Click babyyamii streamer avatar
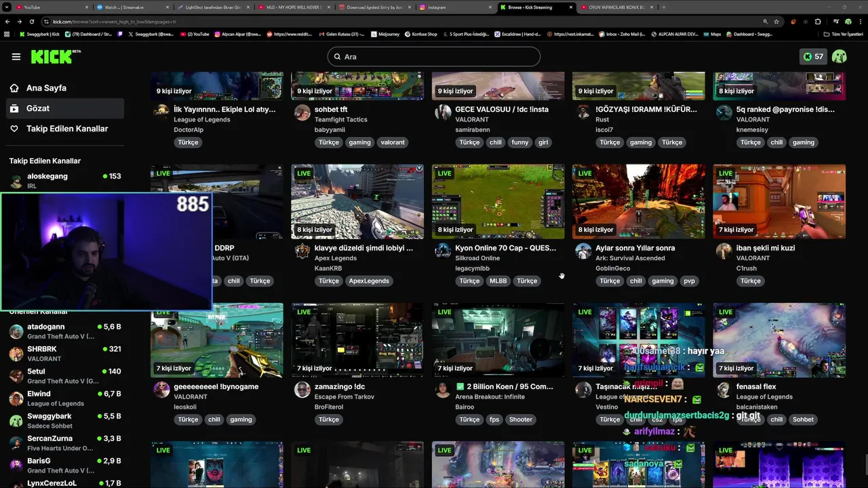868x488 pixels. point(302,112)
